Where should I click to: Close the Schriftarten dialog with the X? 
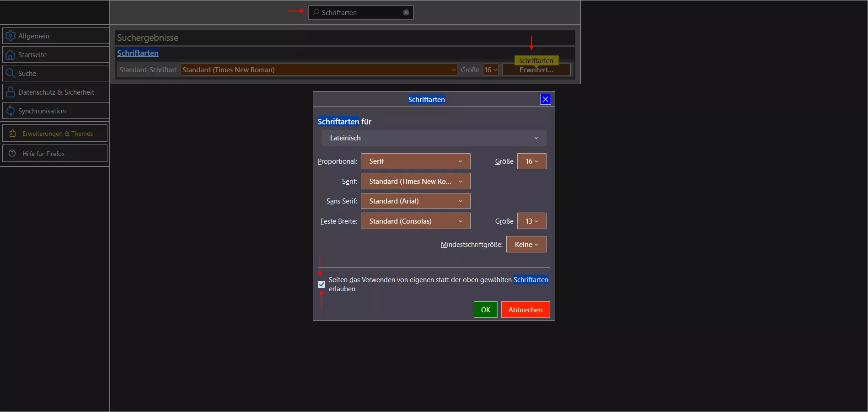point(545,99)
